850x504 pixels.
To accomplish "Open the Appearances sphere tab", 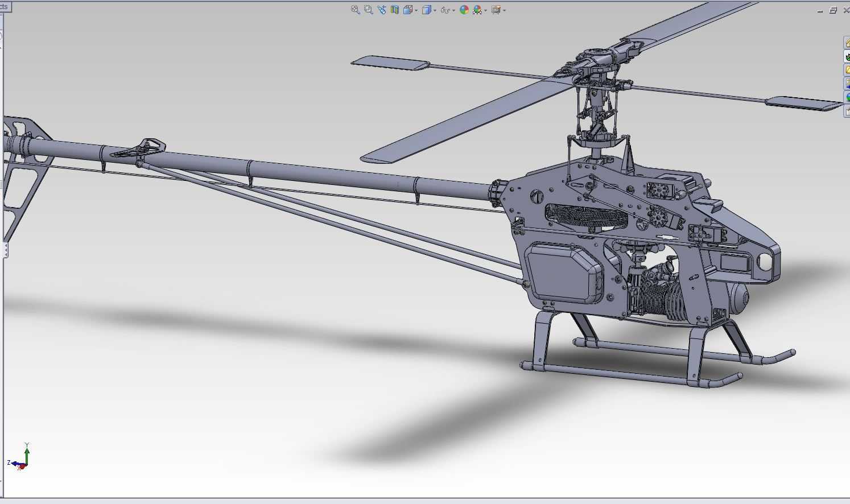I will [x=847, y=97].
